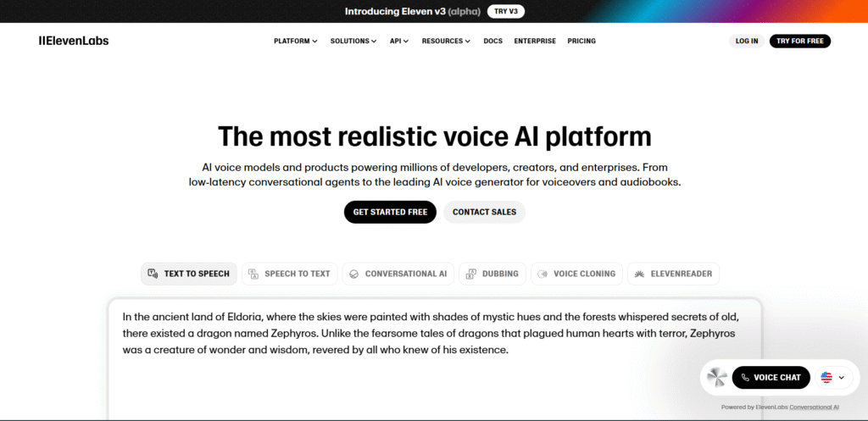Click the phone icon in Voice Chat
The image size is (868, 421).
745,377
